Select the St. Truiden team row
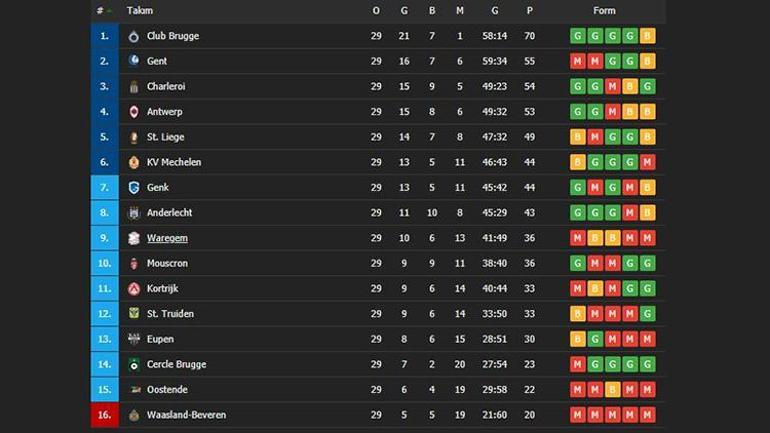Viewport: 770px width, 433px height. tap(378, 314)
